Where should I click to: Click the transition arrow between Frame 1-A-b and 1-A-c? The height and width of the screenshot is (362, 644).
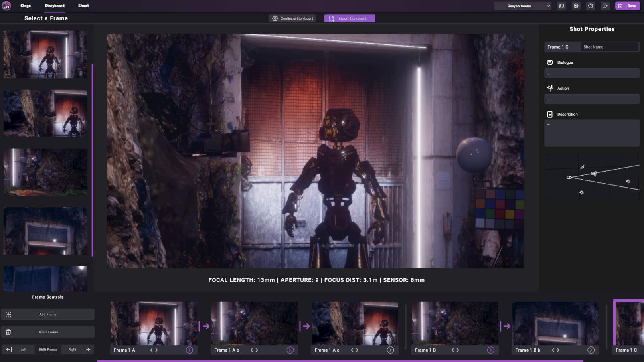coord(306,326)
